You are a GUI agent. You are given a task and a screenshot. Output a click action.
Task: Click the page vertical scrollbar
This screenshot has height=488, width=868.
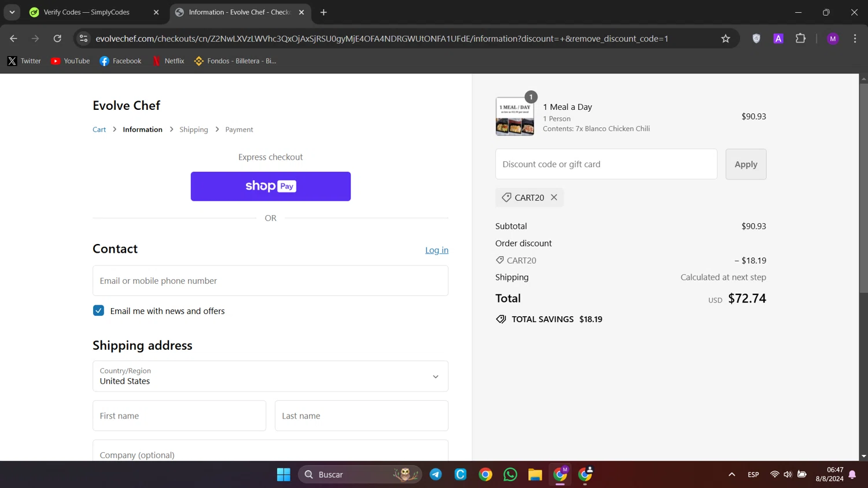(x=863, y=188)
